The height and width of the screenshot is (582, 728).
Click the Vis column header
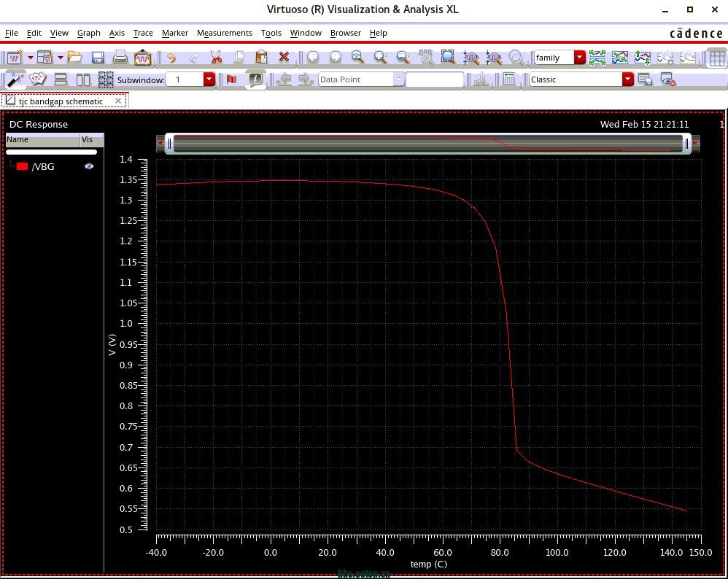(92, 140)
